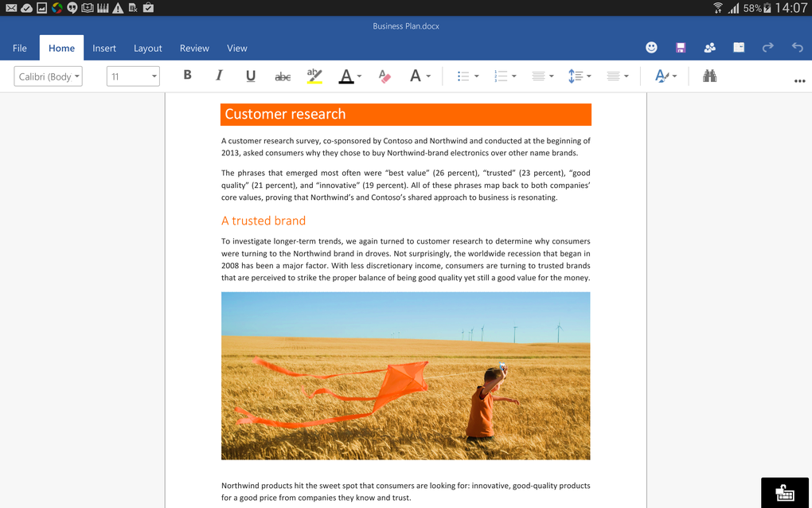
Task: Open the Calibri (Body) font dropdown
Action: tap(48, 76)
